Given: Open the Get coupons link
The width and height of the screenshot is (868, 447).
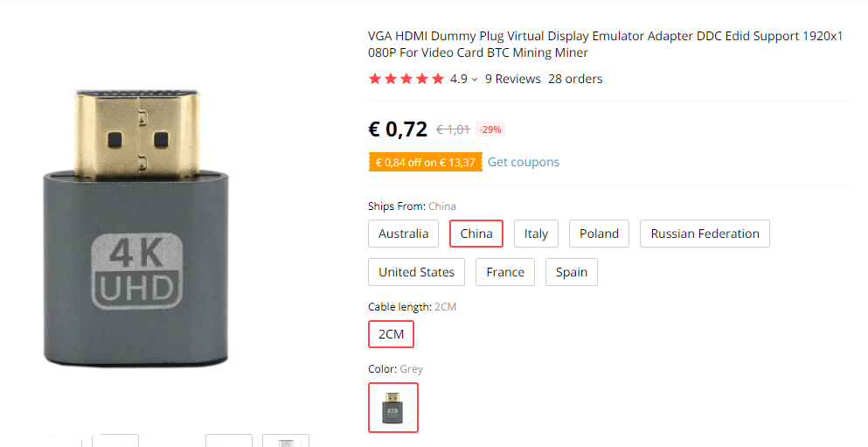Looking at the screenshot, I should click(x=524, y=162).
